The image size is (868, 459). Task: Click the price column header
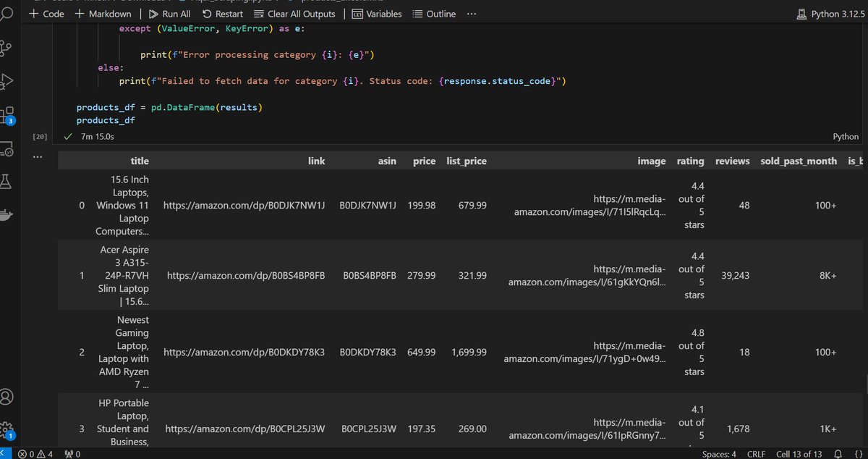point(424,161)
